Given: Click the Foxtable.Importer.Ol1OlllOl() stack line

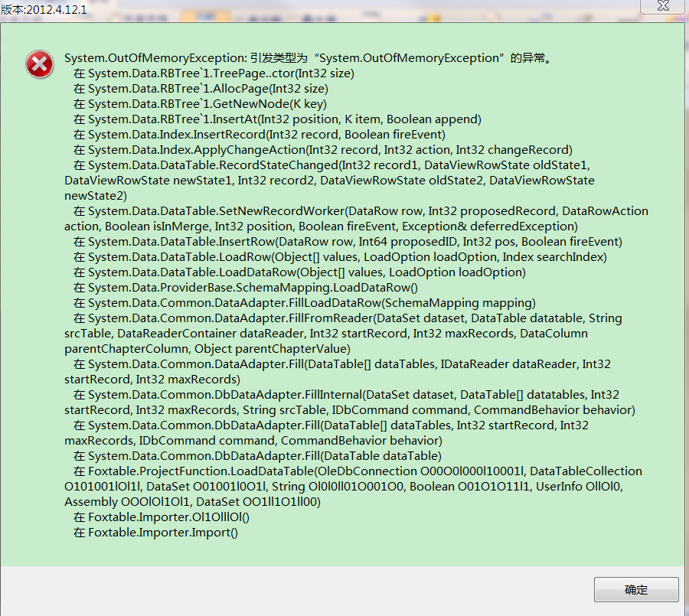Looking at the screenshot, I should click(162, 517).
